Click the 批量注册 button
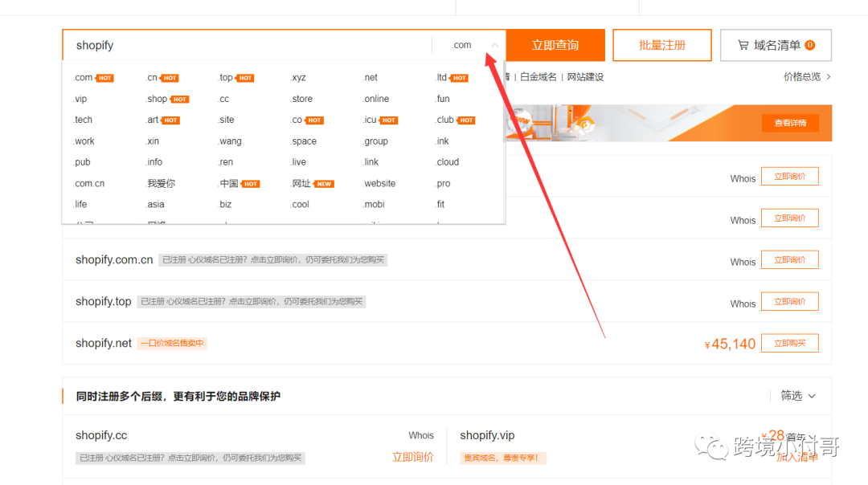Screen dimensions: 868x485 pyautogui.click(x=662, y=45)
